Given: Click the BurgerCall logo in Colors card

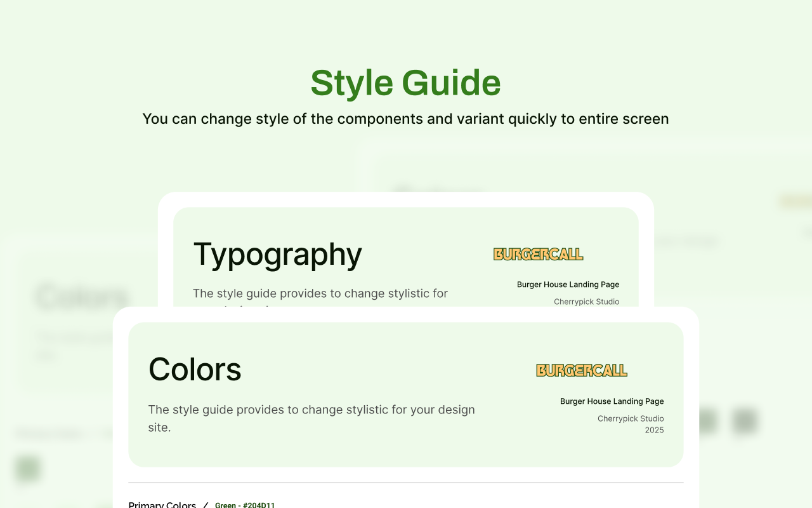Looking at the screenshot, I should 581,370.
